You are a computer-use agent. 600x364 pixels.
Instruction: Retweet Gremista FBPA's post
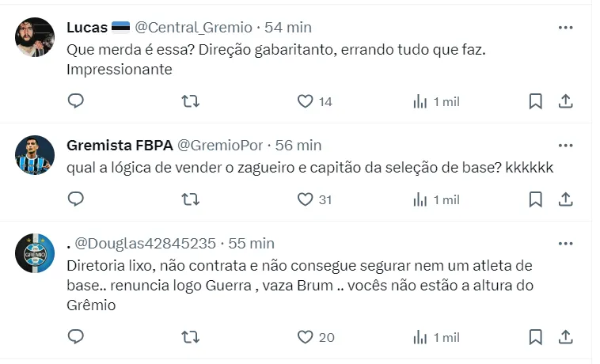[x=191, y=199]
